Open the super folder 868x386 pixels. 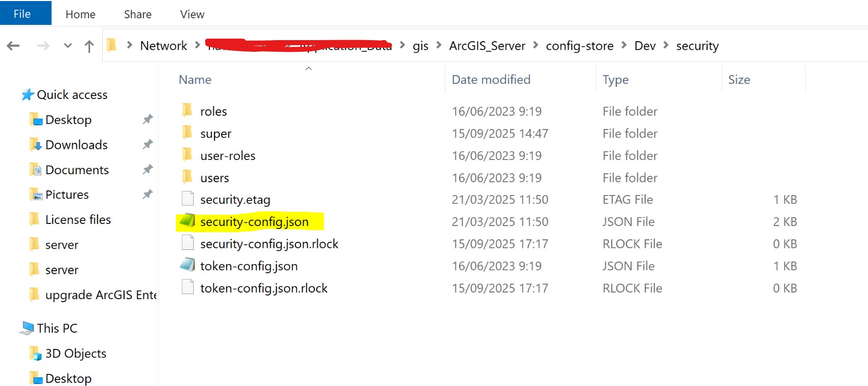point(216,133)
